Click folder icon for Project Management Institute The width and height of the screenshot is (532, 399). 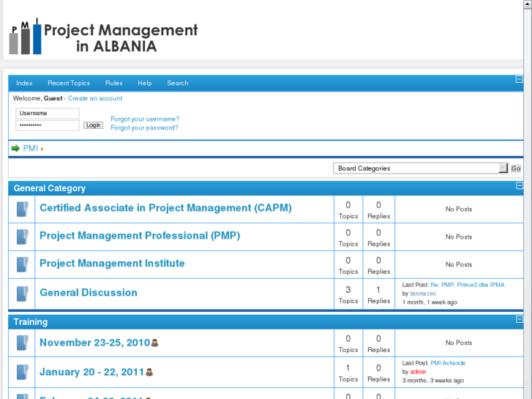(x=23, y=264)
